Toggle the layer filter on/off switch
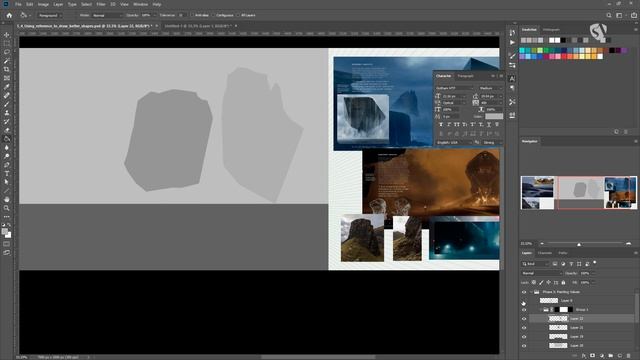Viewport: 640px width, 360px height. 595,263
